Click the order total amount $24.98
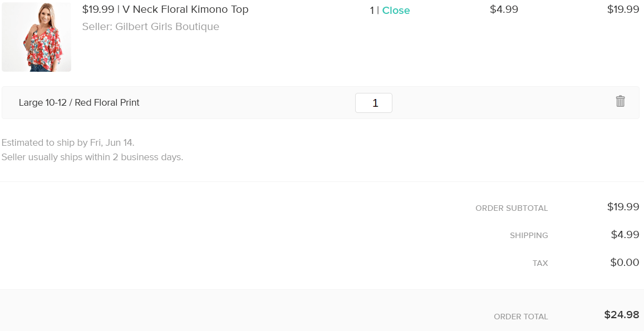 [622, 315]
